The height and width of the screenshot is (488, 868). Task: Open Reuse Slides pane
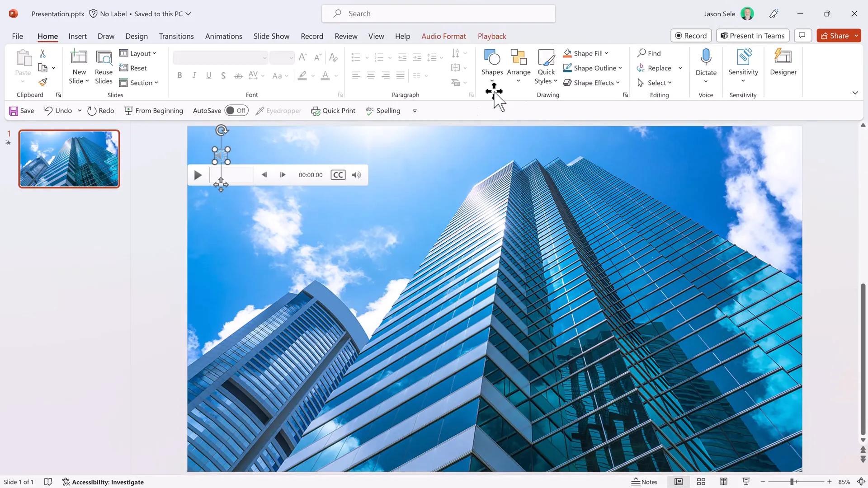[x=104, y=67]
